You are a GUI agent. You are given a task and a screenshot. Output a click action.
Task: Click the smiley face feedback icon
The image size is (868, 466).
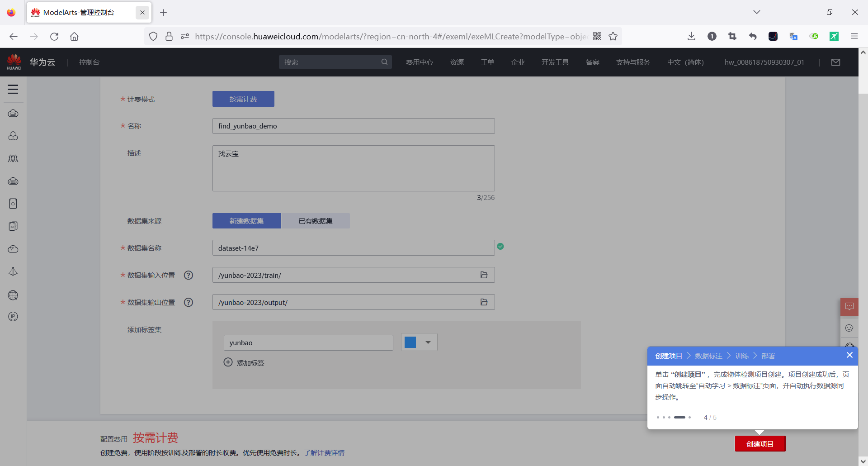[849, 328]
